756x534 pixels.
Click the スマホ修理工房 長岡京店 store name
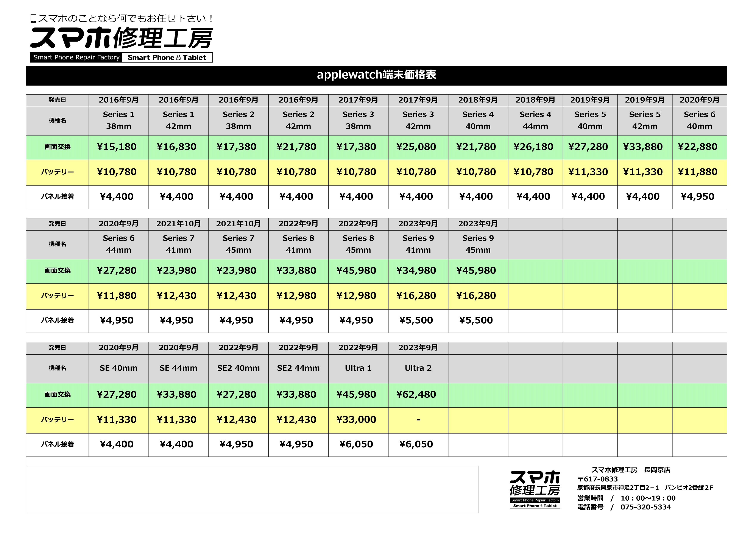[x=631, y=470]
